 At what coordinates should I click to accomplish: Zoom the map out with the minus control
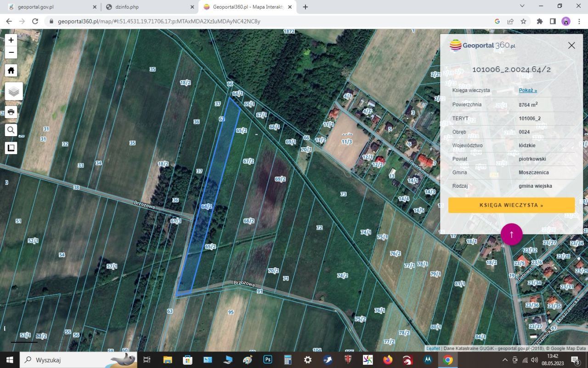pyautogui.click(x=11, y=52)
